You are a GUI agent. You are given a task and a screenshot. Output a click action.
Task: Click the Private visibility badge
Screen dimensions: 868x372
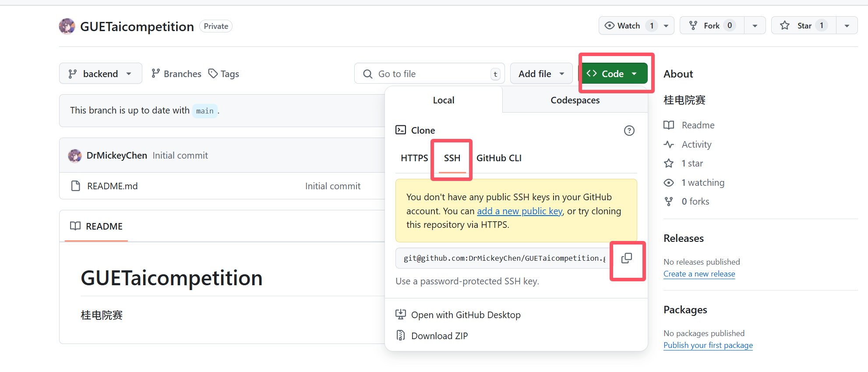click(x=216, y=26)
